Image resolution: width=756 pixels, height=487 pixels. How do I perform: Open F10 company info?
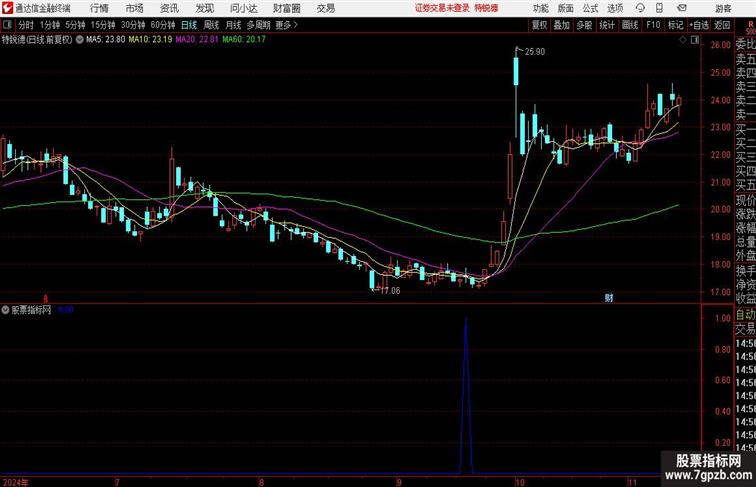click(653, 25)
